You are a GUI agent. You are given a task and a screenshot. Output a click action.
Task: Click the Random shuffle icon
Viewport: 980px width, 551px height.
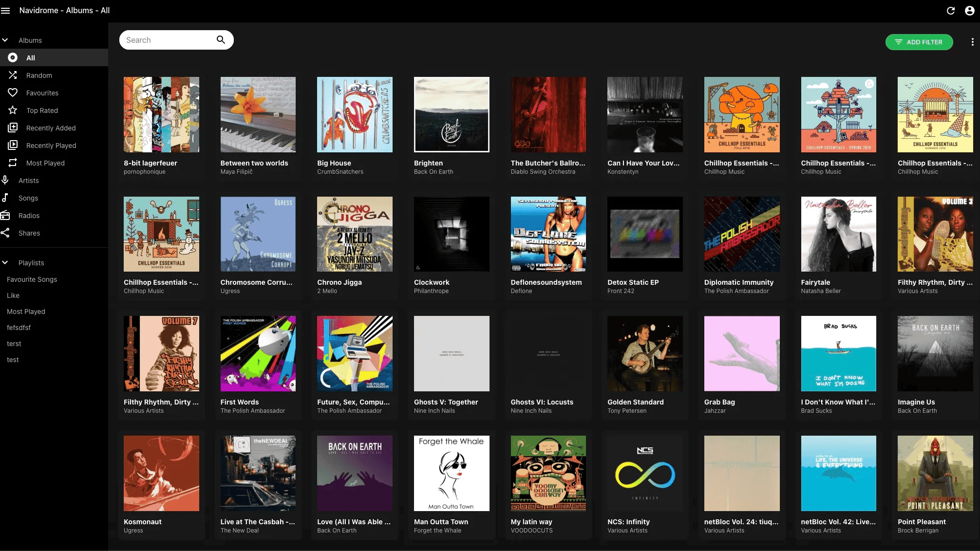coord(13,75)
